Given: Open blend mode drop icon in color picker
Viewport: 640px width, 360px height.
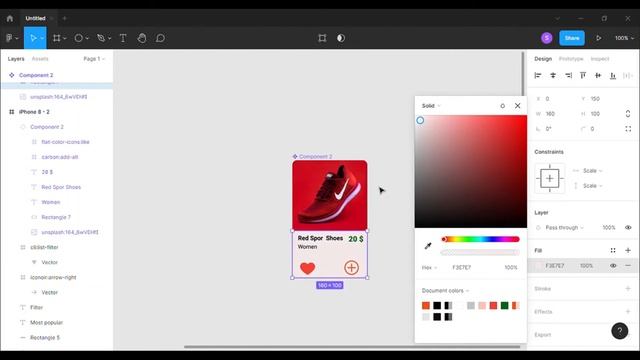Looking at the screenshot, I should pos(502,106).
